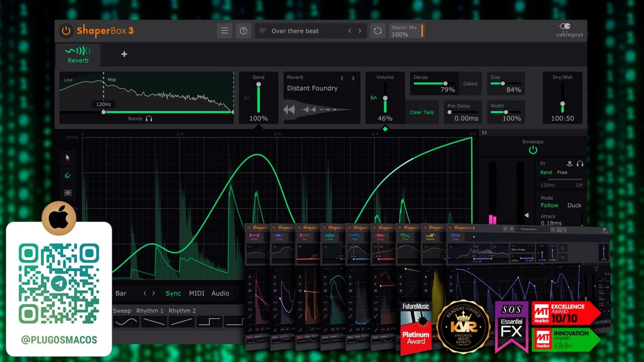Image resolution: width=644 pixels, height=362 pixels.
Task: Toggle the ShaperBox main power button
Action: [x=66, y=31]
